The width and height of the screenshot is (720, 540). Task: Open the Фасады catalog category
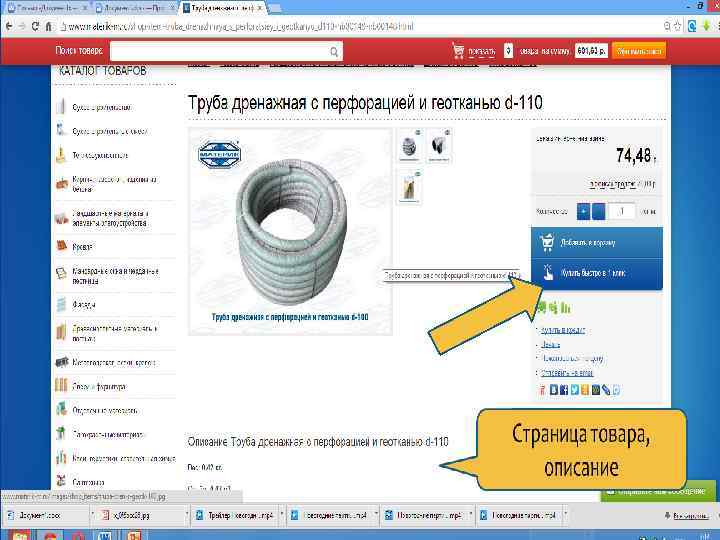point(84,304)
